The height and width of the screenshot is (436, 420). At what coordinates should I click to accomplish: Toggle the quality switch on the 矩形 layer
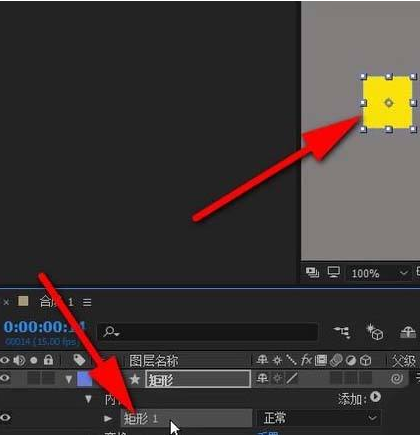292,378
